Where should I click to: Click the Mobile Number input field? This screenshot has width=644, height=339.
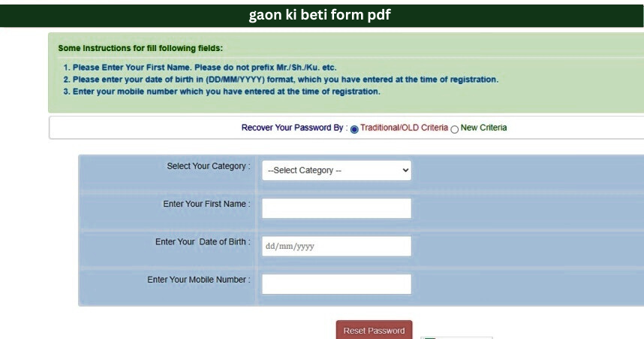[x=336, y=284]
